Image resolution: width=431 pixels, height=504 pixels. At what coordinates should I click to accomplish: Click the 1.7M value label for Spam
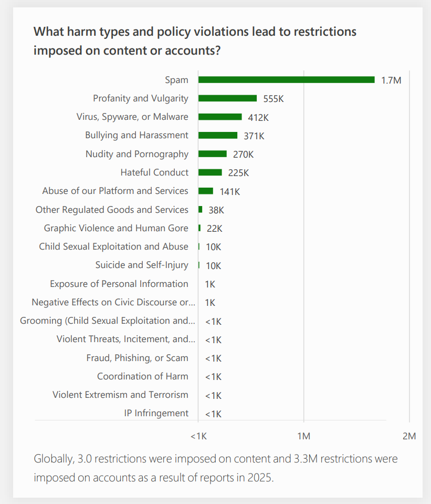pos(391,80)
